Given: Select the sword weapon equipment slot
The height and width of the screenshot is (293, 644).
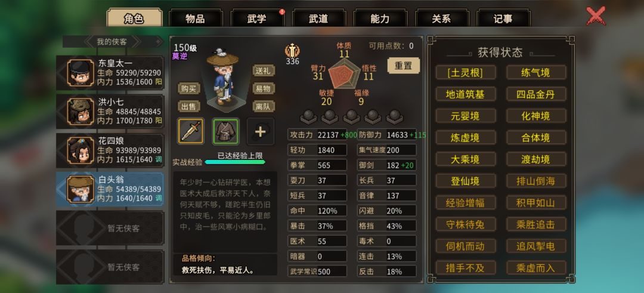Looking at the screenshot, I should click(191, 131).
